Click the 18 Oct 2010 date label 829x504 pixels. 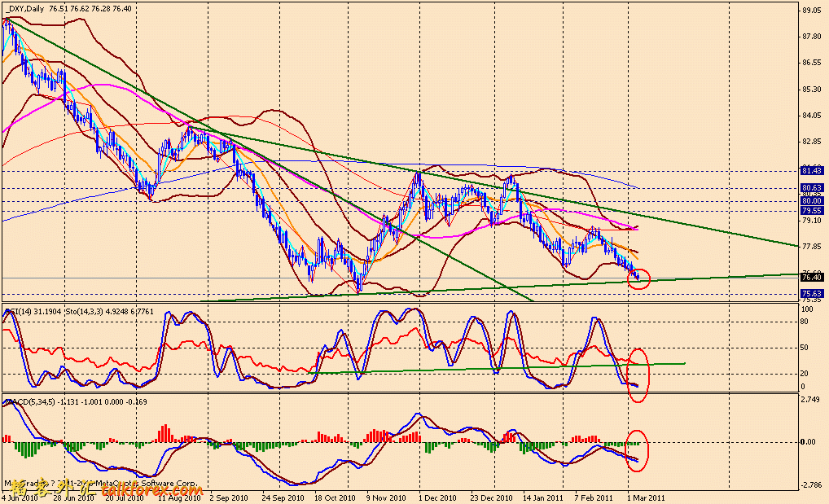click(x=335, y=498)
